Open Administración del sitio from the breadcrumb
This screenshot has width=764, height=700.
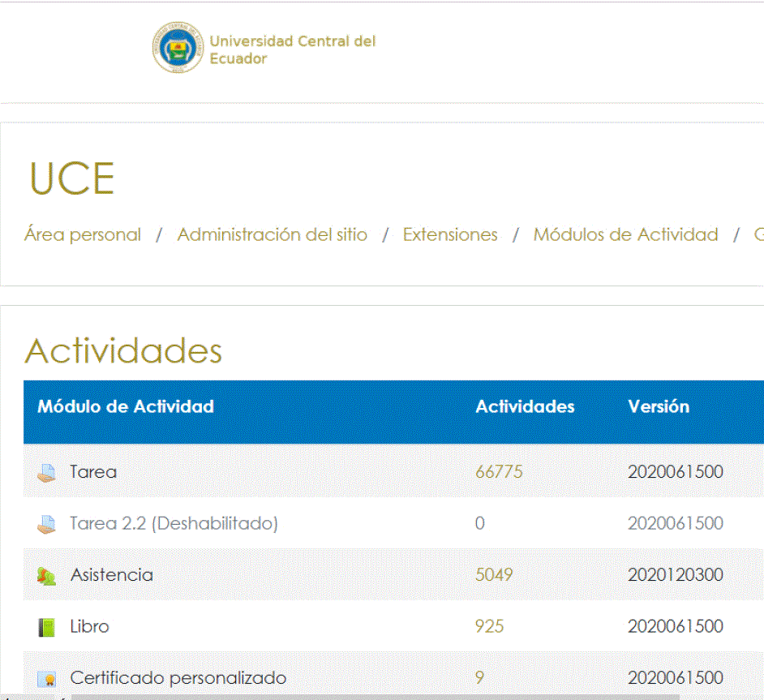coord(272,234)
